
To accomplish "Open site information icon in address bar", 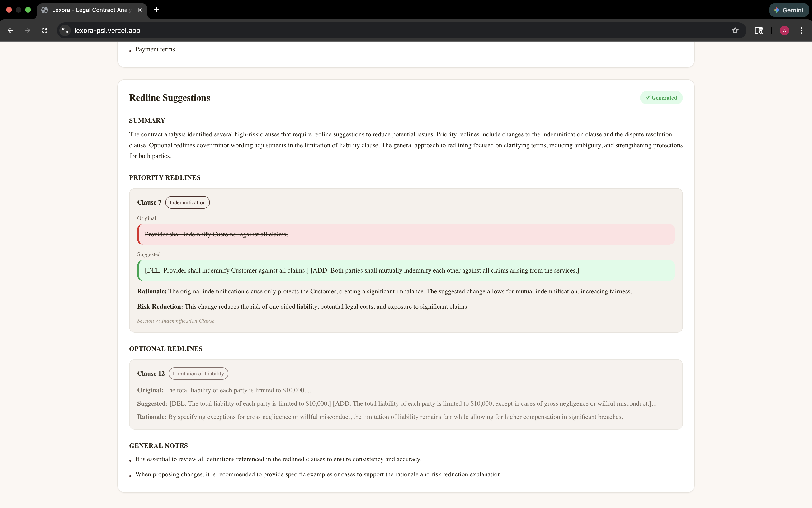I will pyautogui.click(x=65, y=31).
